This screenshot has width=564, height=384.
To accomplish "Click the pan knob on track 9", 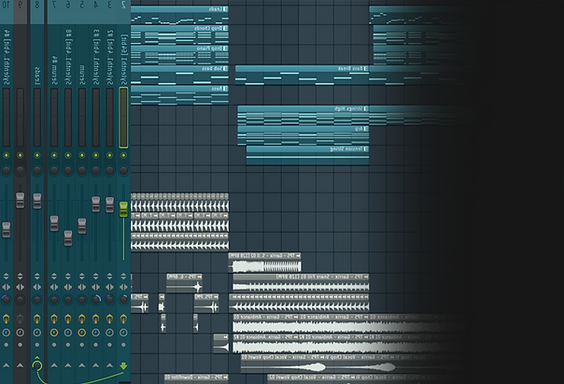I will tap(20, 170).
